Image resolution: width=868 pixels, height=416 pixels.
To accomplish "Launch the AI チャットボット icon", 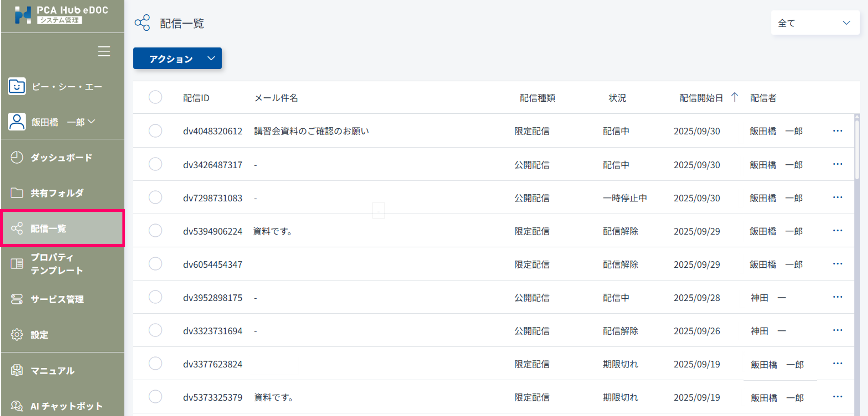I will [17, 406].
